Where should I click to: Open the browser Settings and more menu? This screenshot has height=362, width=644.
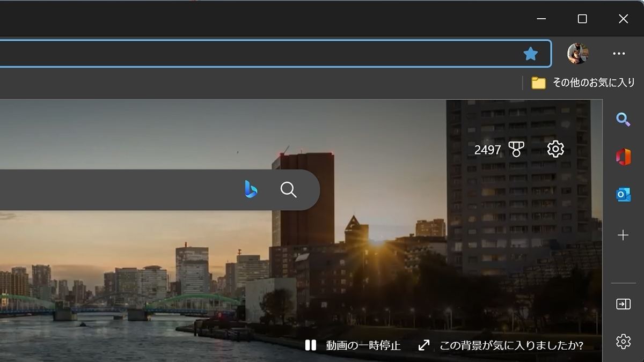tap(619, 54)
